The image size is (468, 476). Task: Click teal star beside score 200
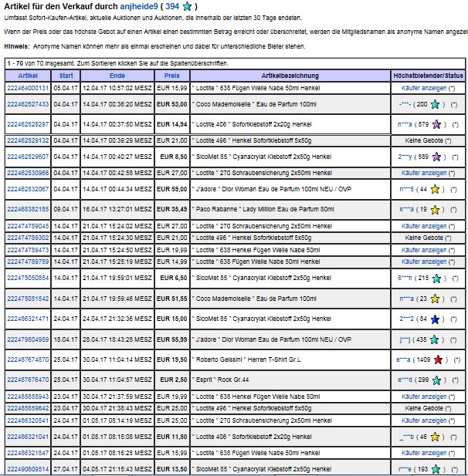point(436,104)
